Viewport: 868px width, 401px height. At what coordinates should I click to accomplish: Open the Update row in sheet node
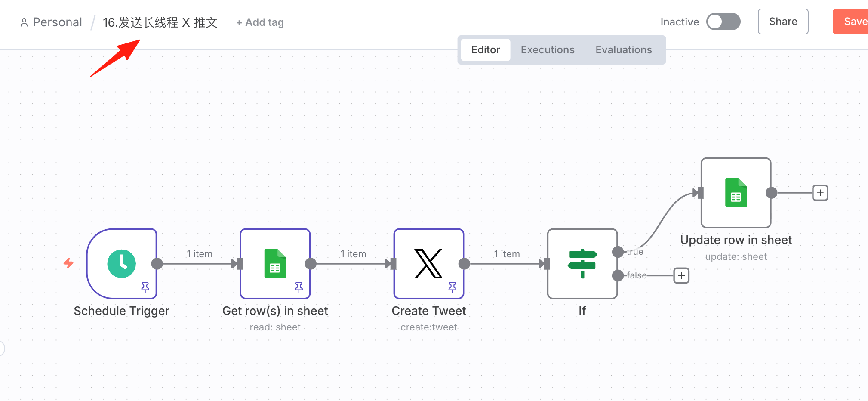pyautogui.click(x=736, y=193)
